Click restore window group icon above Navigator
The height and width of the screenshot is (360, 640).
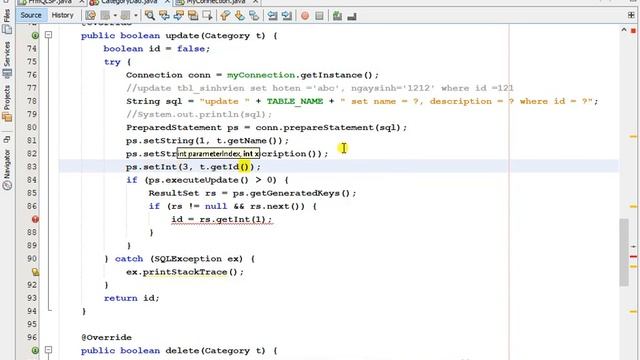click(7, 140)
